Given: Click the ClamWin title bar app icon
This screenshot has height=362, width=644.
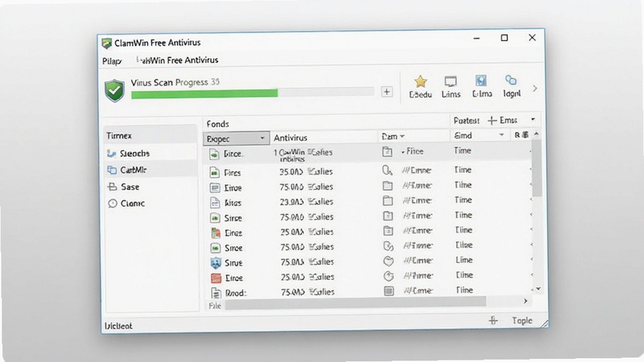Looking at the screenshot, I should pyautogui.click(x=107, y=43).
